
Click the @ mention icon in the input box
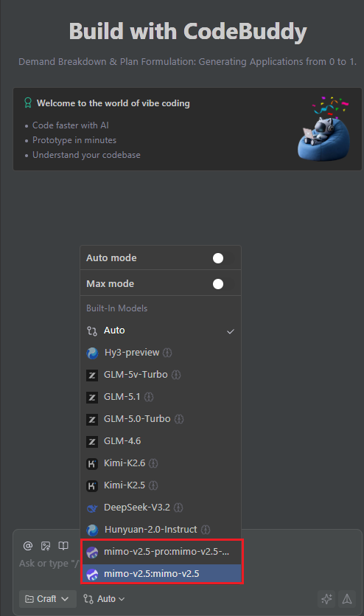click(28, 546)
